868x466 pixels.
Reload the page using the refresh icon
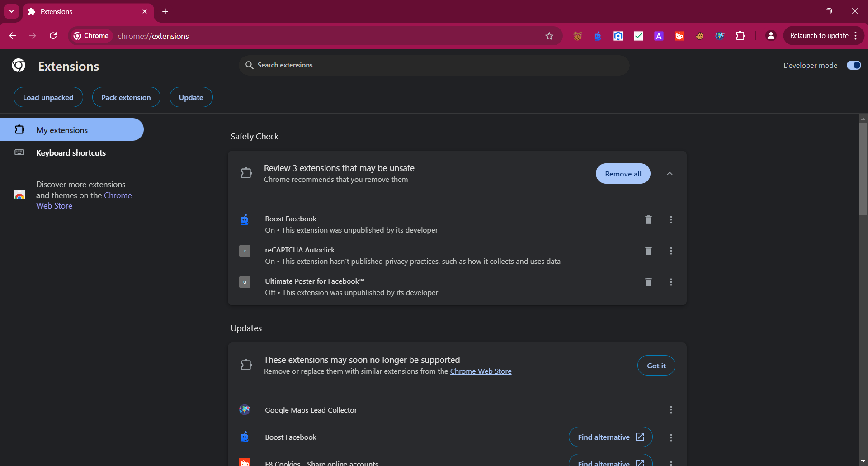(53, 36)
